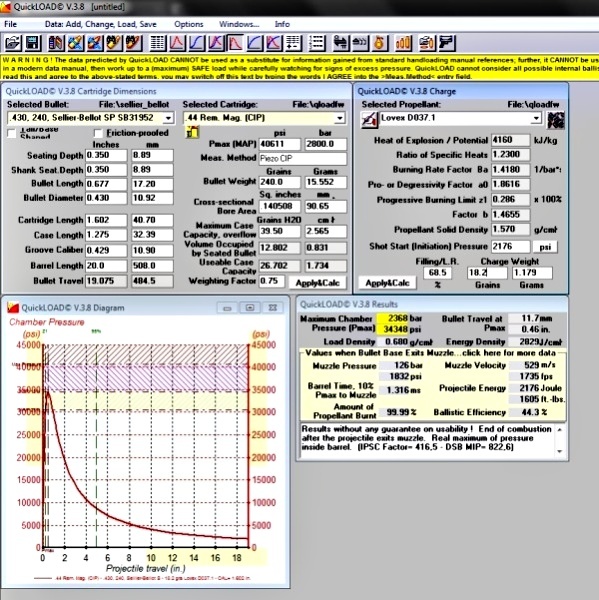Click the Heat of Explosion value field
Screen dimensions: 599x600
511,140
